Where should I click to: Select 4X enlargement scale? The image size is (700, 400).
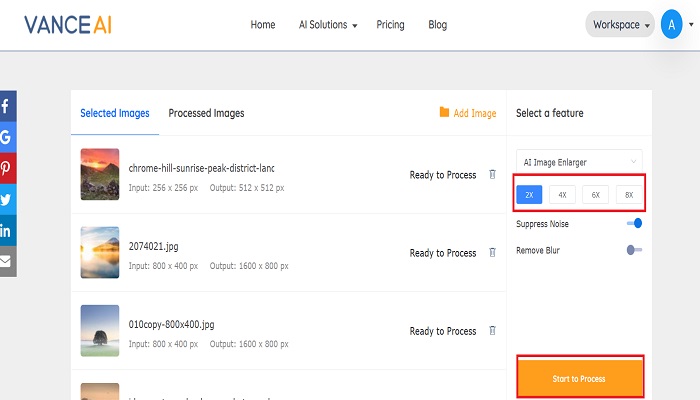[x=562, y=195]
